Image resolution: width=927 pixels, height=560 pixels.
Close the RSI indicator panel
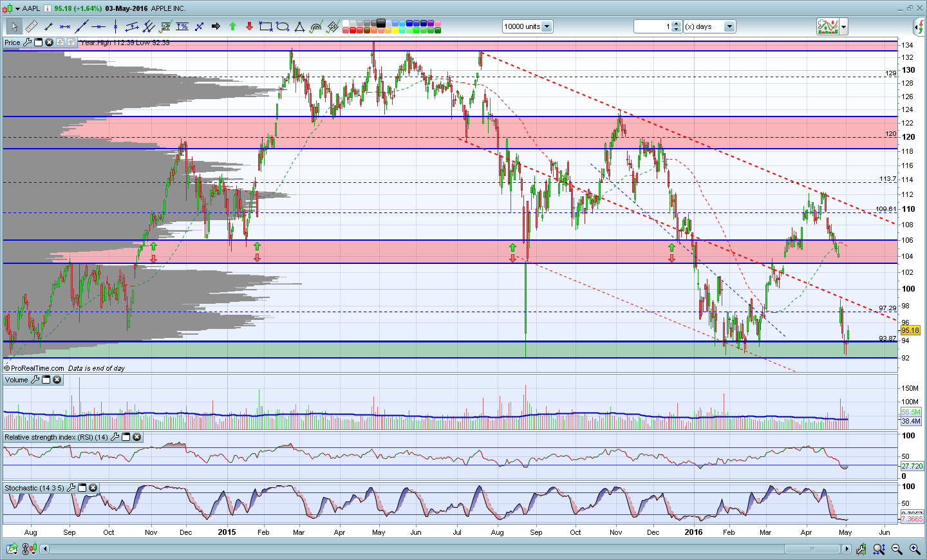[x=137, y=437]
